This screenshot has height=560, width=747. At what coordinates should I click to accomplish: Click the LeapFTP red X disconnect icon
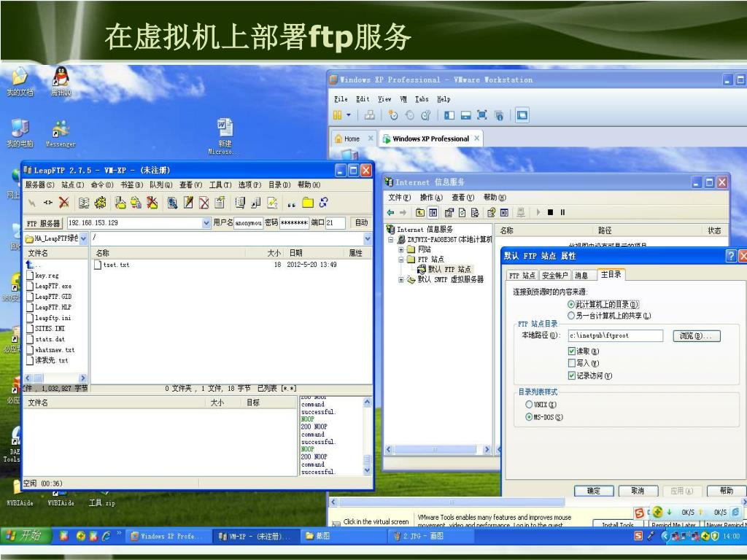64,203
